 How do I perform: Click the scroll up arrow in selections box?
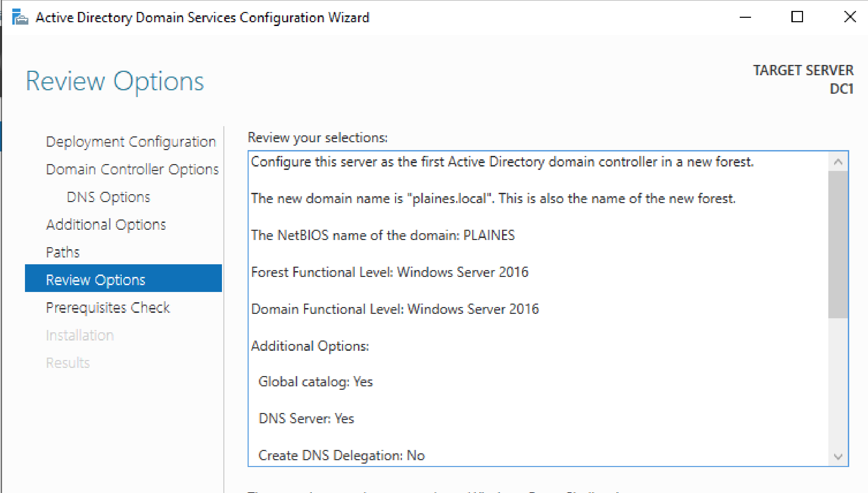point(838,162)
